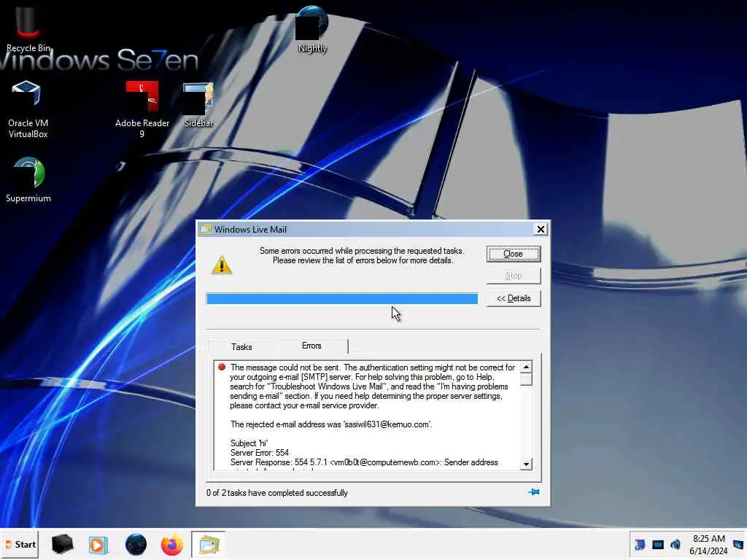747x560 pixels.
Task: Open the Nightly desktop icon
Action: click(x=312, y=28)
